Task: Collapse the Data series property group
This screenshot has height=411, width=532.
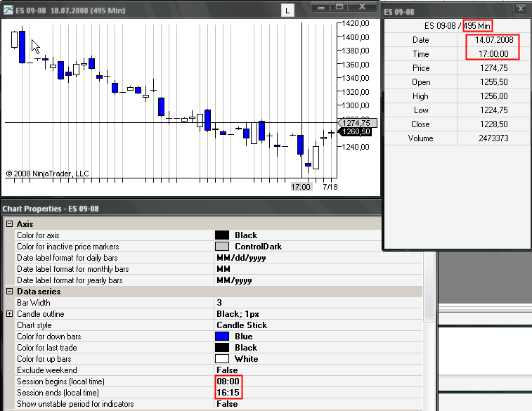Action: coord(10,292)
